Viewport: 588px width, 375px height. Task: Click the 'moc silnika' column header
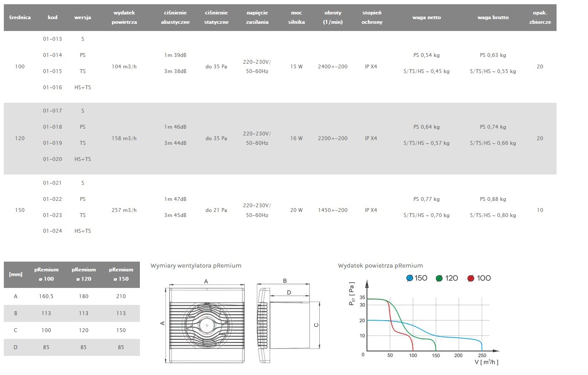pyautogui.click(x=296, y=17)
